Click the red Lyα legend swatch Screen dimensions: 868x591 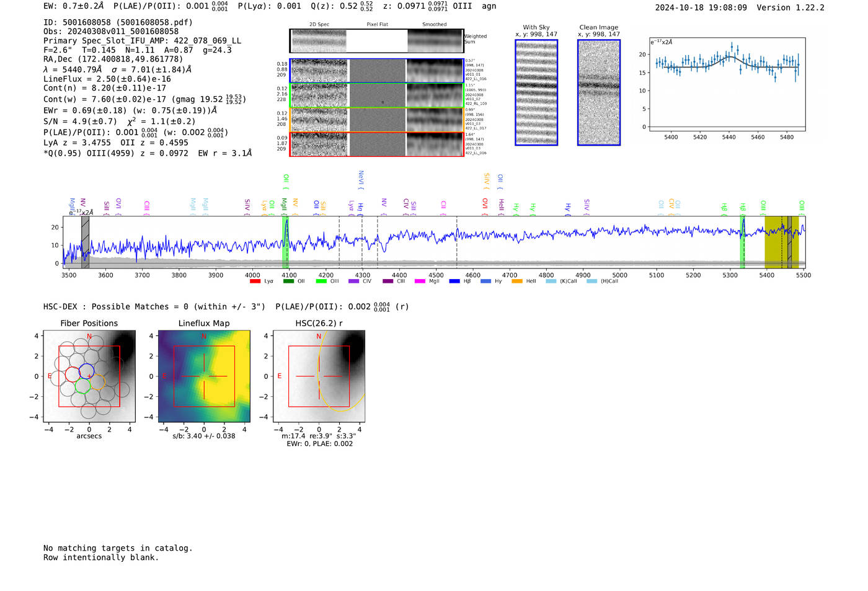pyautogui.click(x=255, y=282)
